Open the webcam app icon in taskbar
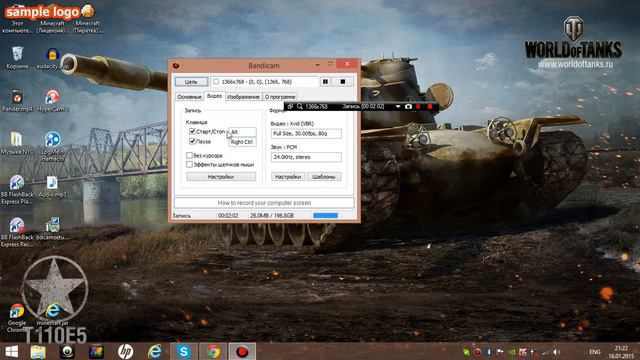 coord(67,351)
